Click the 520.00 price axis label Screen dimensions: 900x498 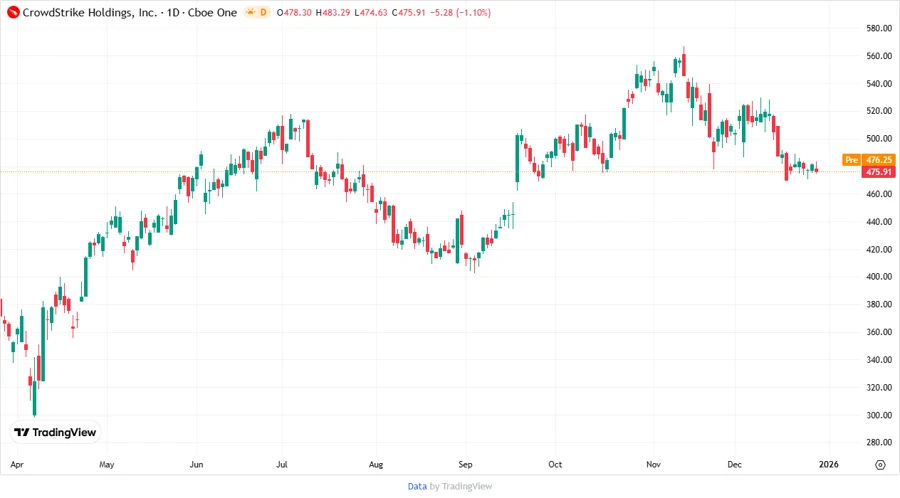point(879,111)
